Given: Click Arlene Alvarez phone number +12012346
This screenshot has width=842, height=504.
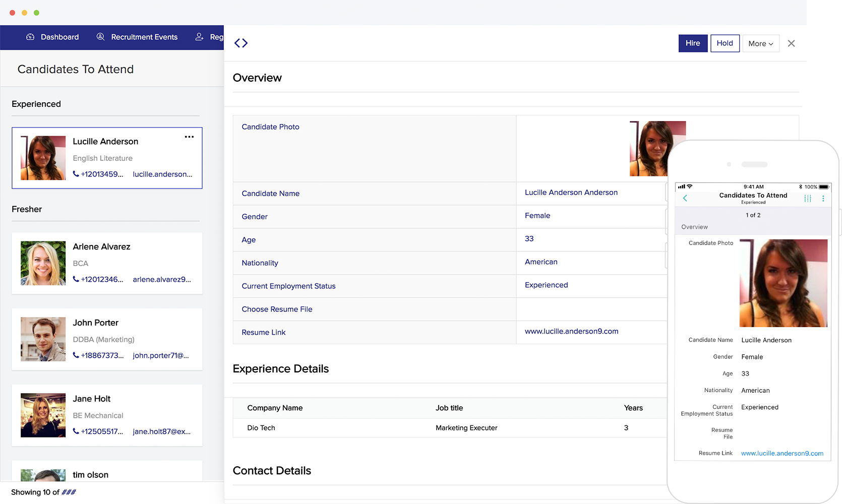Looking at the screenshot, I should coord(98,279).
